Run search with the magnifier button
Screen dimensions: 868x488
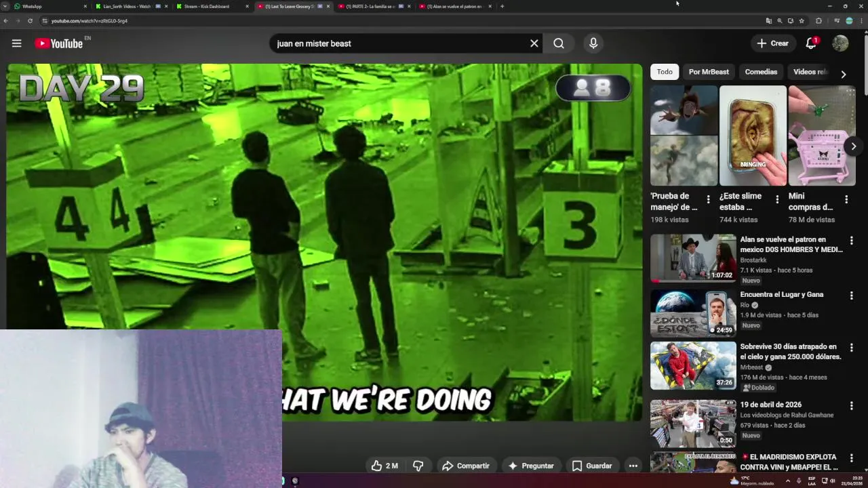click(559, 43)
